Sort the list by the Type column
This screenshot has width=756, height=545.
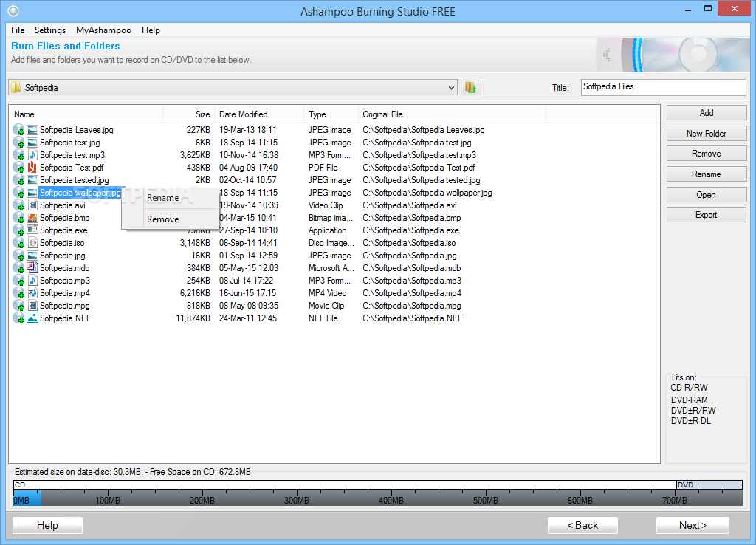[331, 114]
